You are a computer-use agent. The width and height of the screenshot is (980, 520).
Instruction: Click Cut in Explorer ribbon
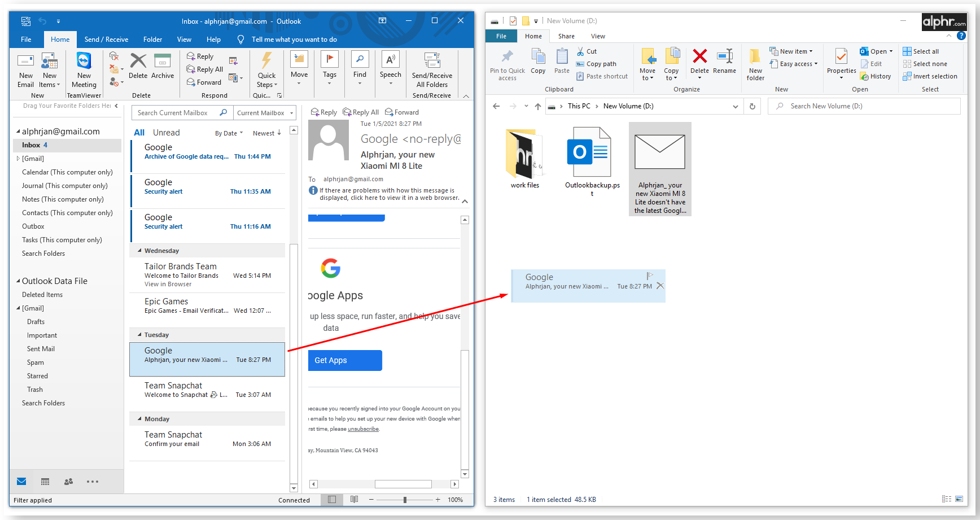(x=587, y=51)
